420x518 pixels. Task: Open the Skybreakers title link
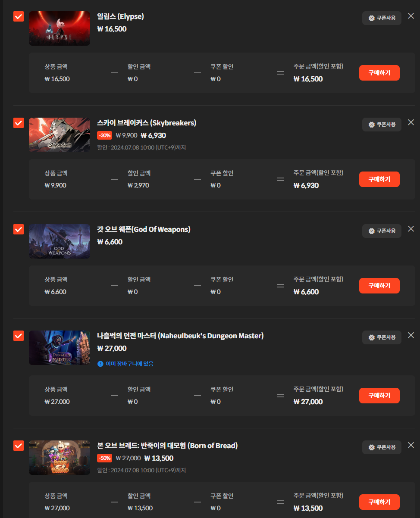[147, 123]
